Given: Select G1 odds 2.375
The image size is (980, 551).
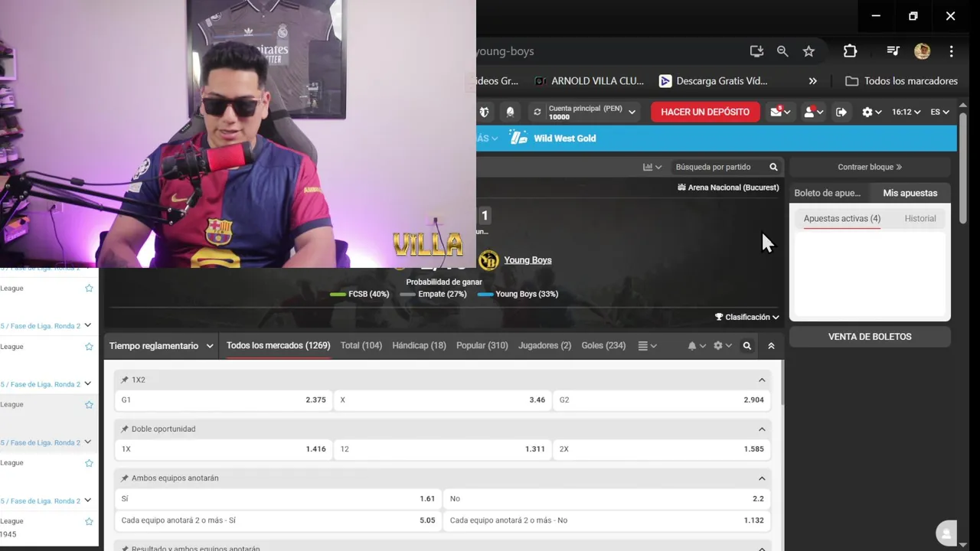Looking at the screenshot, I should pos(224,400).
